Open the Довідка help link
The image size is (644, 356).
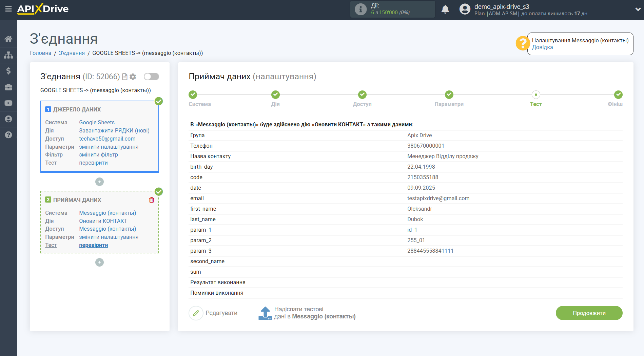542,47
